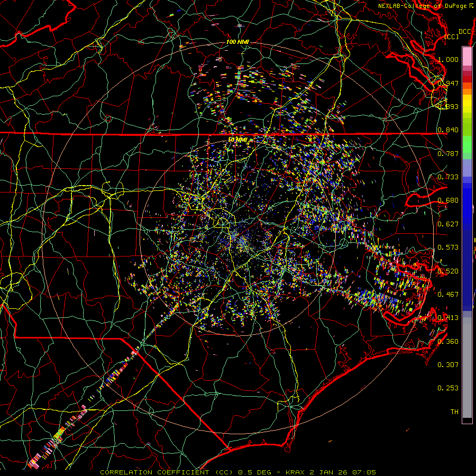This screenshot has height=476, width=476.
Task: Click the 0.253 scale value
Action: [x=448, y=388]
